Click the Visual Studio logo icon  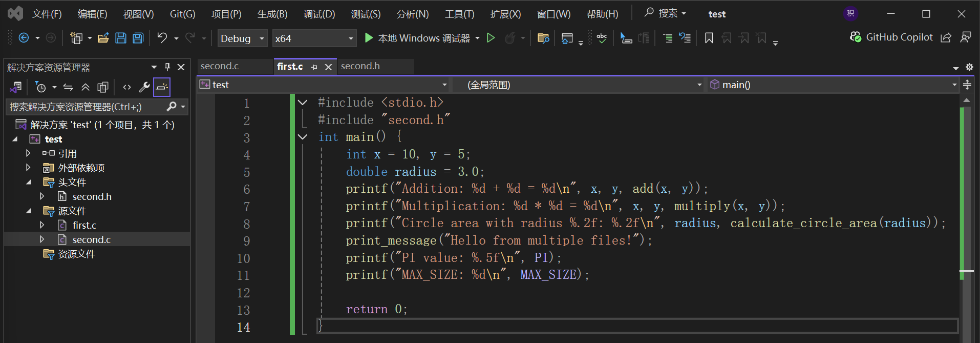pos(15,13)
